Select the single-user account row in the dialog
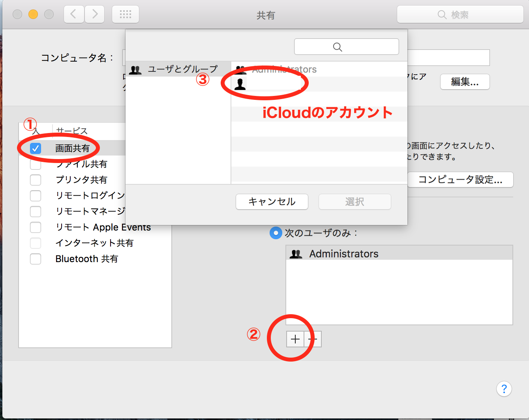Viewport: 529px width, 420px height. 319,84
